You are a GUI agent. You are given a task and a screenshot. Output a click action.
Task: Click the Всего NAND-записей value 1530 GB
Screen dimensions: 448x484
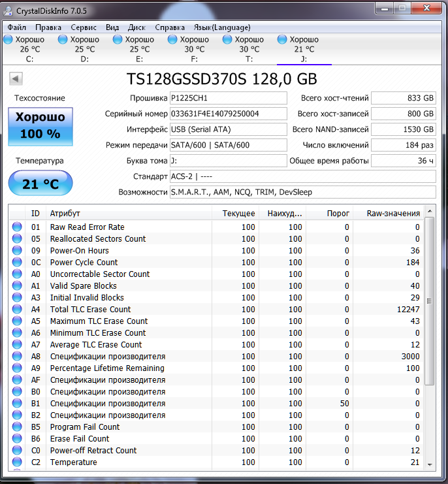403,129
